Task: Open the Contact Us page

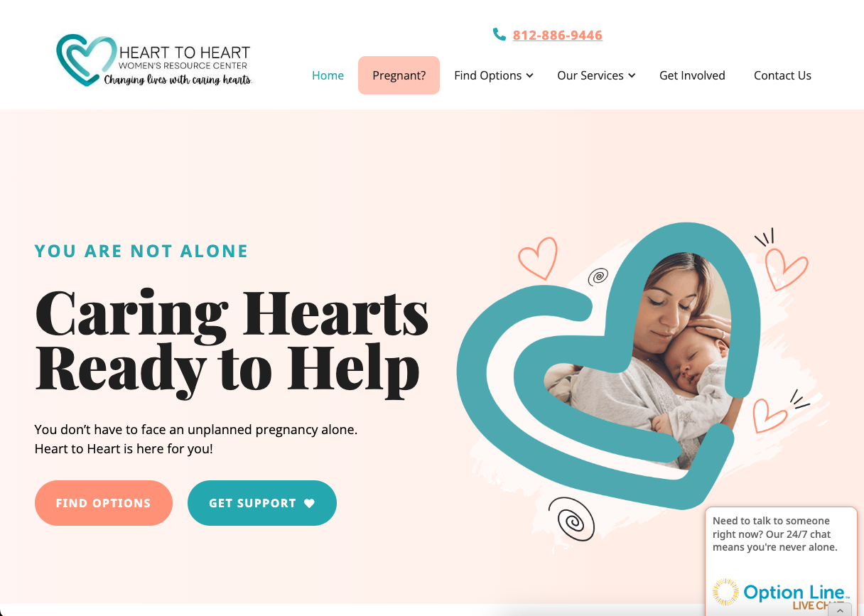Action: (x=782, y=75)
